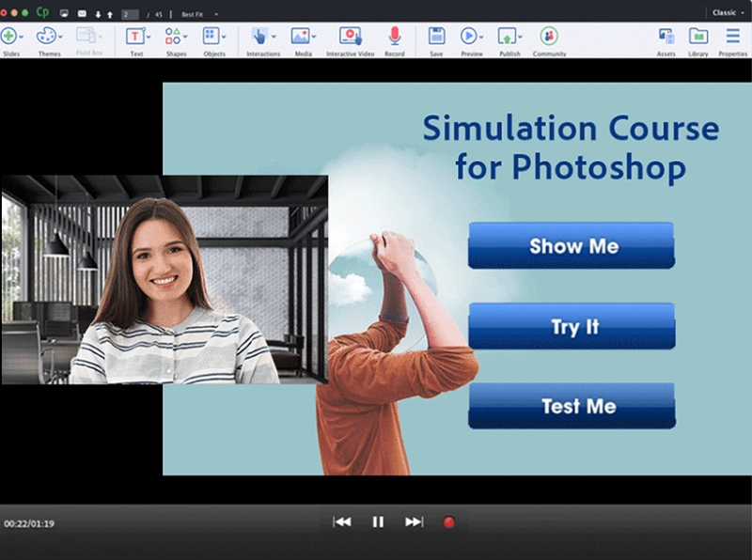Open the Best Fit zoom dropdown
Viewport: 752px width, 560px height.
tap(199, 14)
